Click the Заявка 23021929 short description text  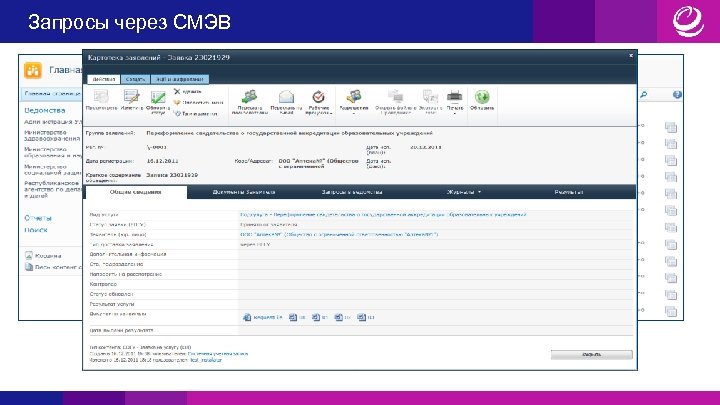coord(172,175)
